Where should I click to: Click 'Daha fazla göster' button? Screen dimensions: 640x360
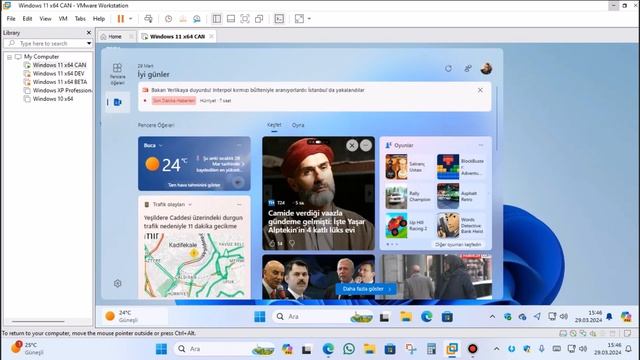point(366,289)
